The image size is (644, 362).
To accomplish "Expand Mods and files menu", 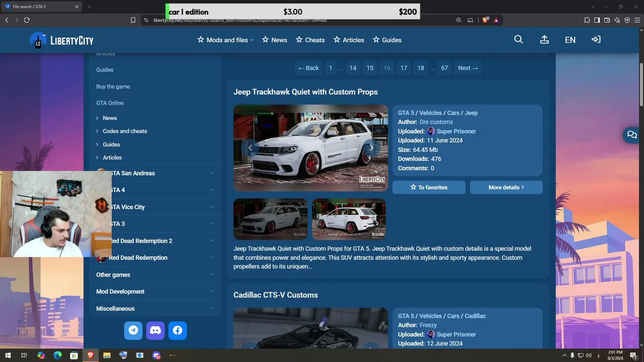I will [225, 40].
